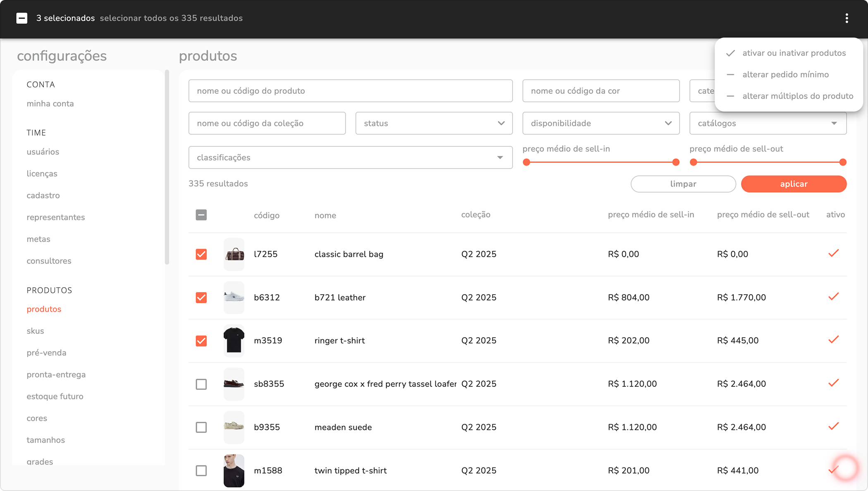Choose 'alterar pedido mínimo' menu option

[785, 74]
